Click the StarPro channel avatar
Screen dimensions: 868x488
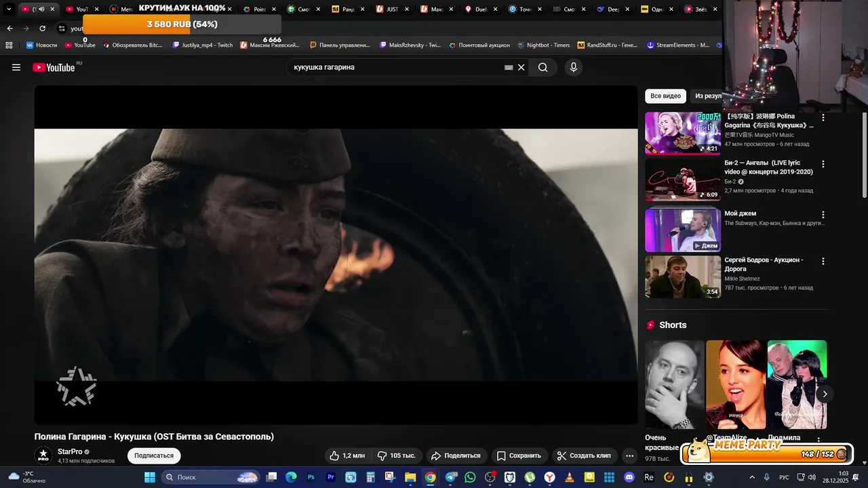pyautogui.click(x=43, y=455)
